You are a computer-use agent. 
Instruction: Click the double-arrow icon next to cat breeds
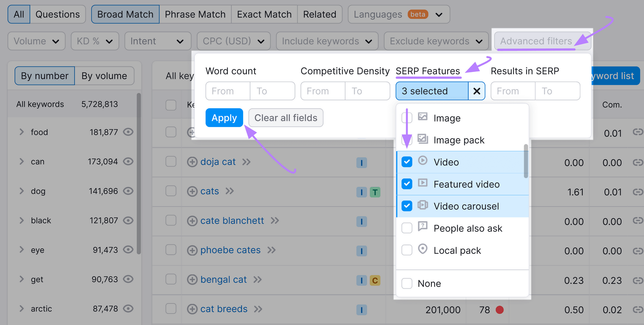tap(258, 309)
